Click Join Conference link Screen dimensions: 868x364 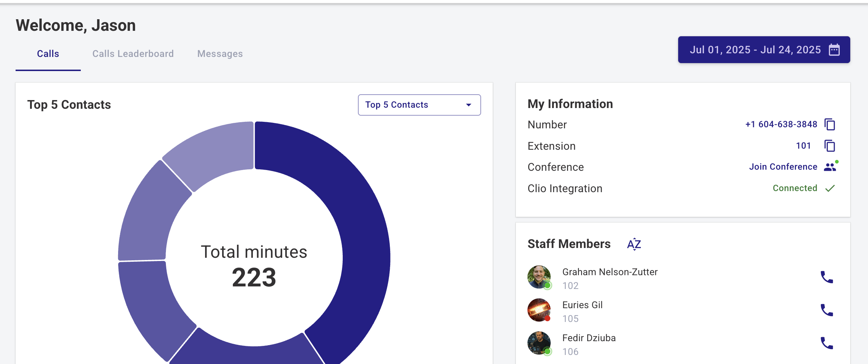click(x=783, y=167)
